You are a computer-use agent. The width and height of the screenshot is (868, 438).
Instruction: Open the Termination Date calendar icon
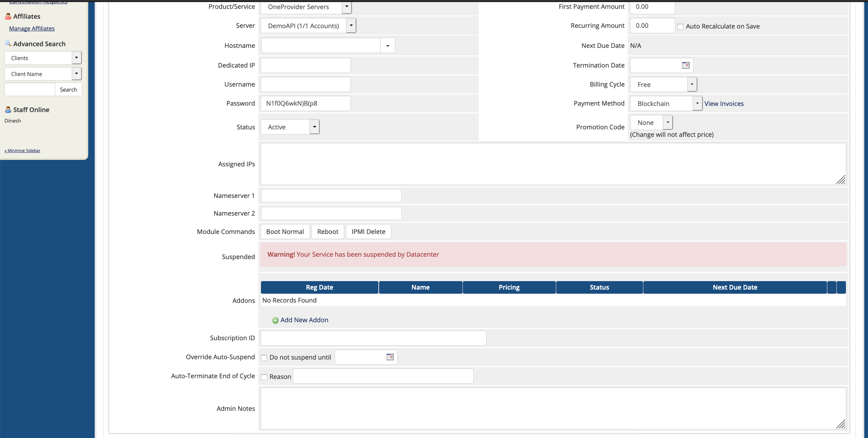coord(685,65)
